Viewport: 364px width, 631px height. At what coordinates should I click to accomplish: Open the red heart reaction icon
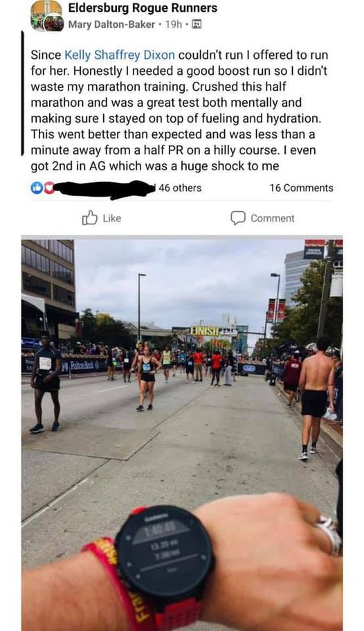48,188
